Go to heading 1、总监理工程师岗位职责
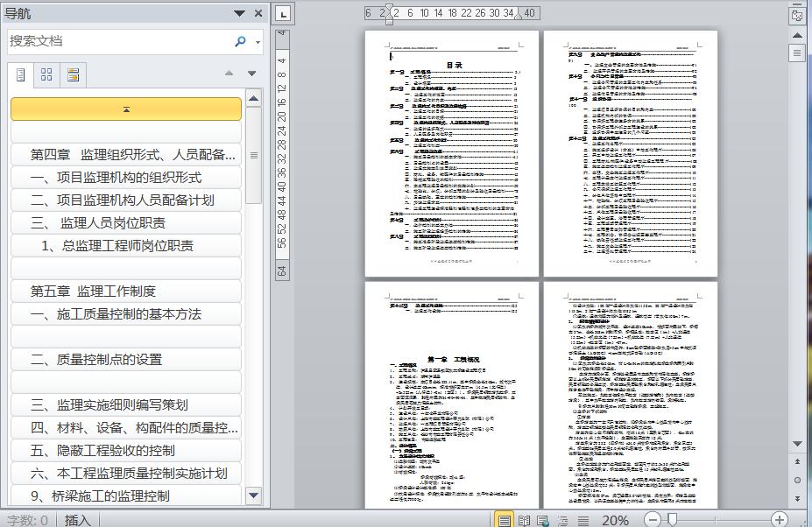Image resolution: width=812 pixels, height=527 pixels. [x=126, y=246]
